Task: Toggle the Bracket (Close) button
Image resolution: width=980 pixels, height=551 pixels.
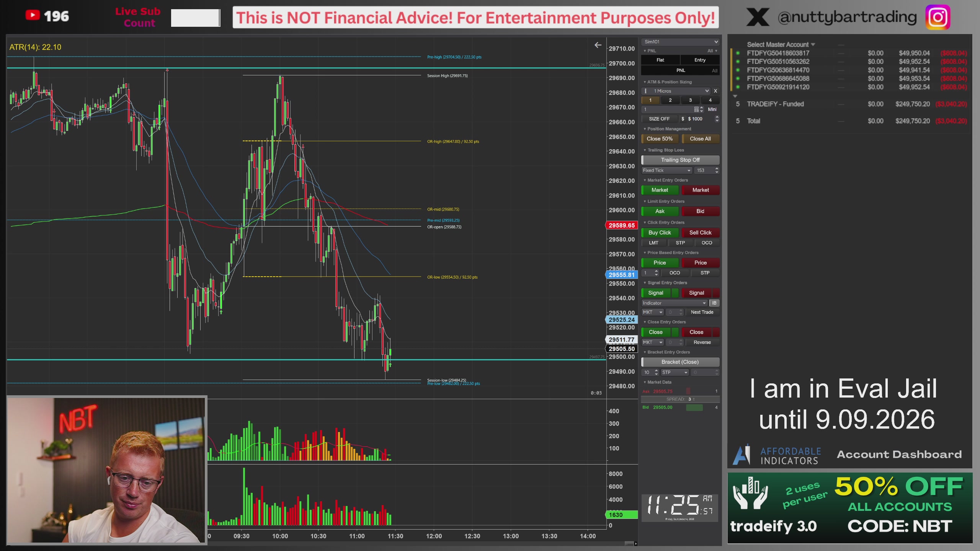Action: tap(680, 362)
